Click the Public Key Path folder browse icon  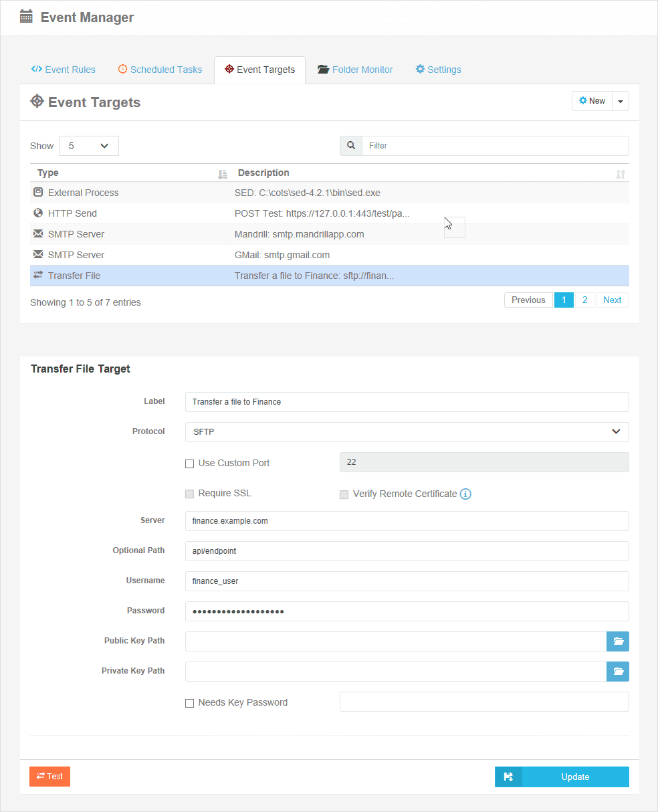click(618, 641)
